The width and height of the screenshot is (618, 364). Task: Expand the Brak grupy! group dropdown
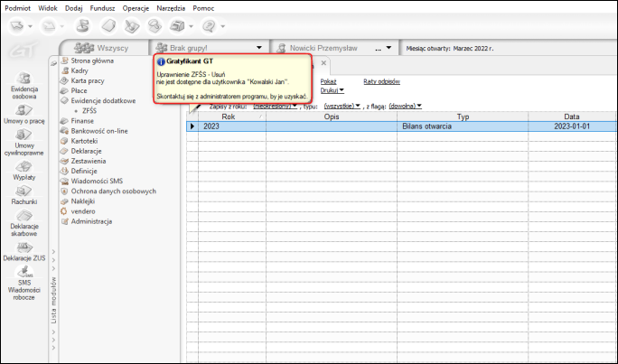click(259, 48)
